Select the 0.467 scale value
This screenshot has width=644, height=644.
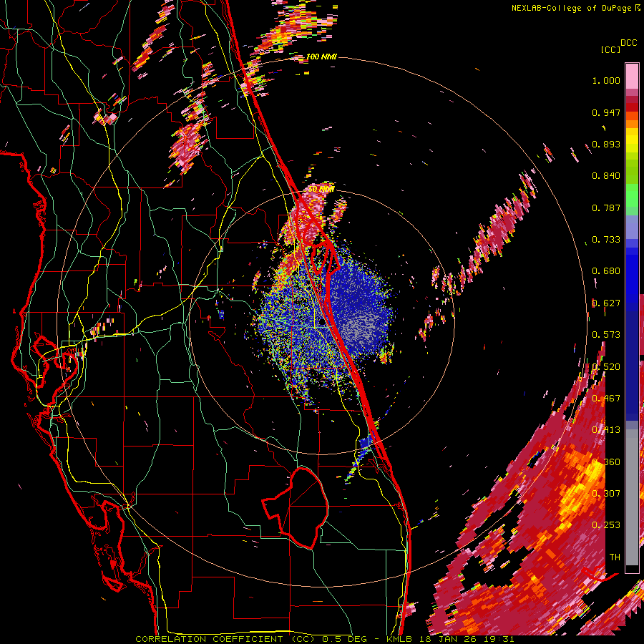coord(606,399)
